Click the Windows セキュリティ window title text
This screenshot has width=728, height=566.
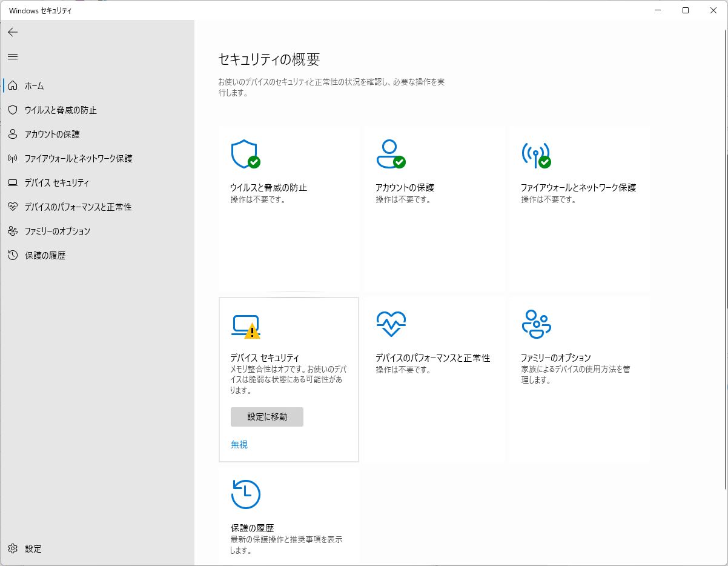(40, 11)
